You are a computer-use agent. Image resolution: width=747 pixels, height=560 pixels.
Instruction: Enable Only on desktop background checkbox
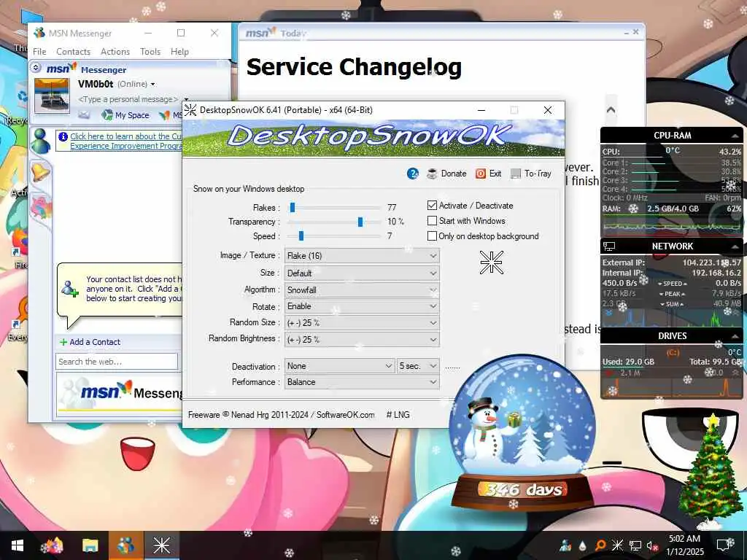pos(432,236)
